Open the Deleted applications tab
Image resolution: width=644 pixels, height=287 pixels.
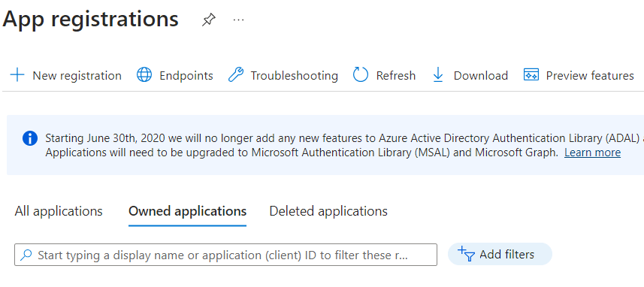[328, 211]
